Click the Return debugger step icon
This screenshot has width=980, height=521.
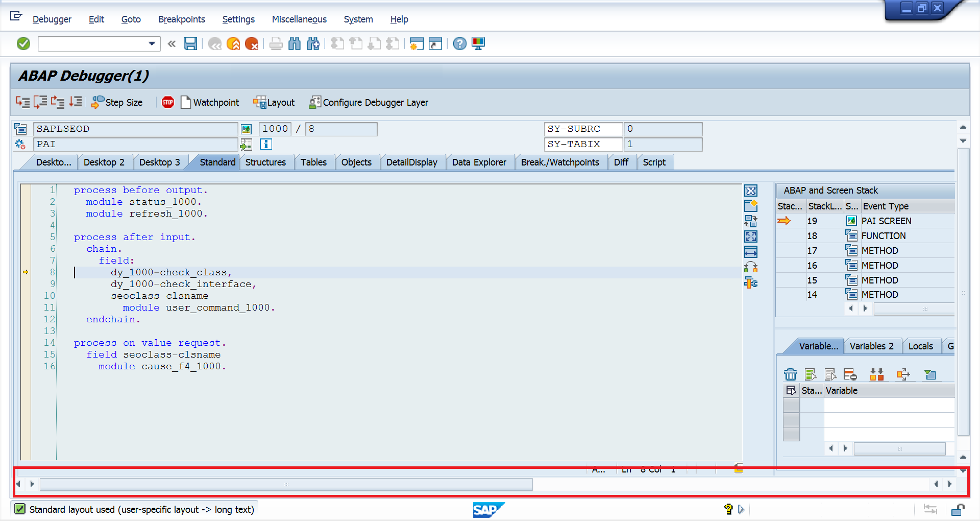(58, 102)
